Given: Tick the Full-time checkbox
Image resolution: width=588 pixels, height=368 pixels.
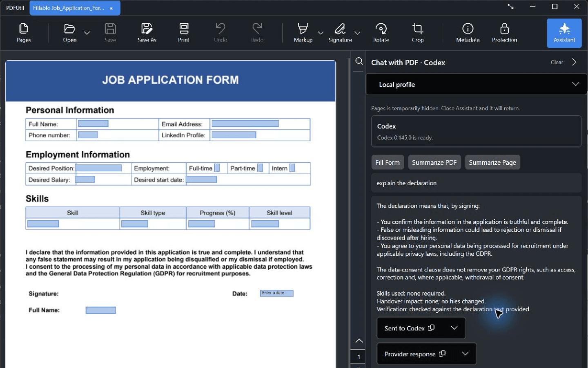Looking at the screenshot, I should pyautogui.click(x=217, y=168).
